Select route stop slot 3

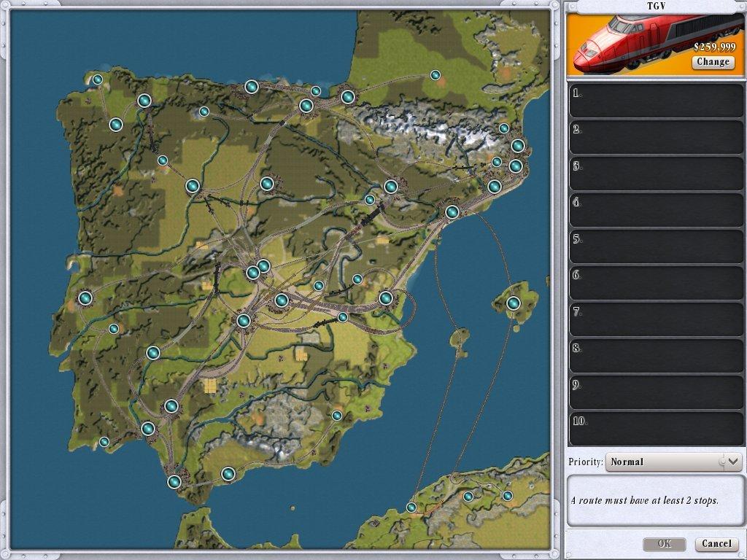[x=656, y=174]
